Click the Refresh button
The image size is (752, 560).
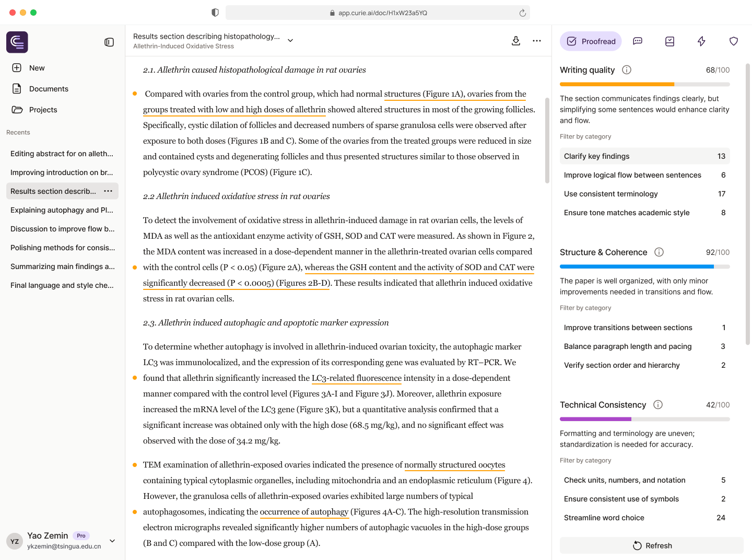651,545
